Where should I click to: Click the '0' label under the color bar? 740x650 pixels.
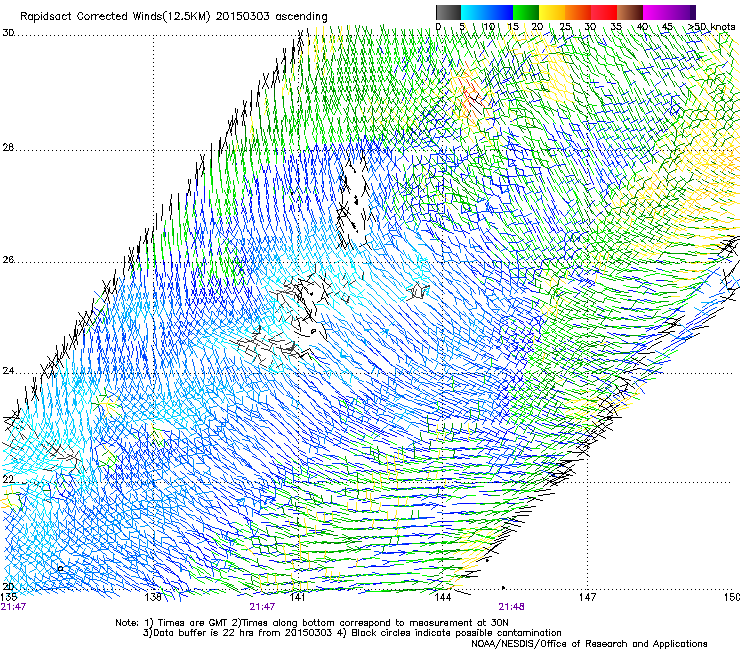tap(438, 27)
